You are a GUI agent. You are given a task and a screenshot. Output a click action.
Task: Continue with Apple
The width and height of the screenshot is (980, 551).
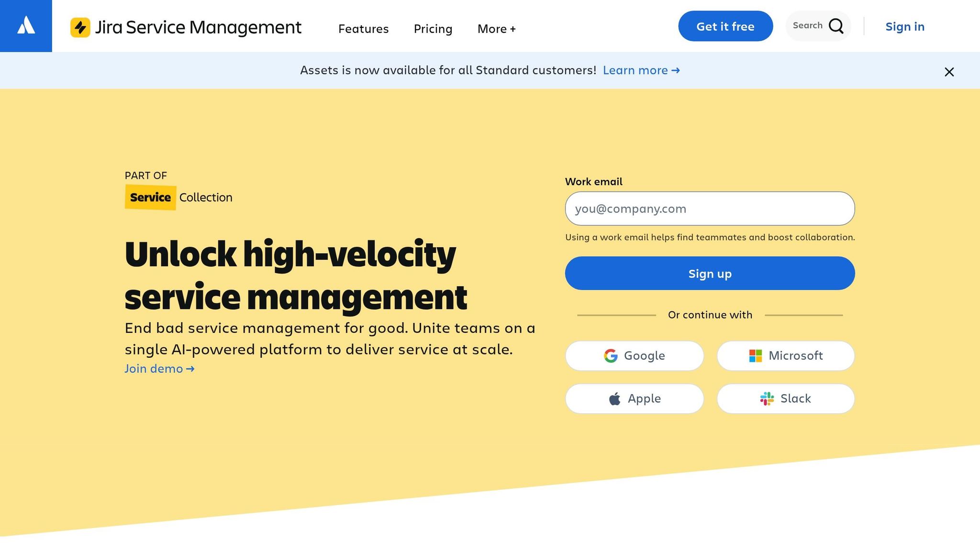pyautogui.click(x=635, y=398)
